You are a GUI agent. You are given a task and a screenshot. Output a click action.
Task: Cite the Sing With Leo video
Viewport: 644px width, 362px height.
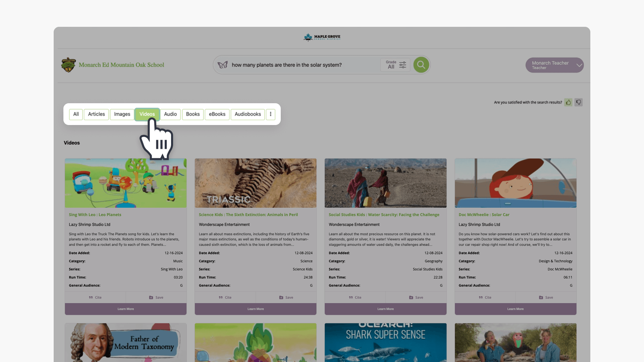click(95, 297)
